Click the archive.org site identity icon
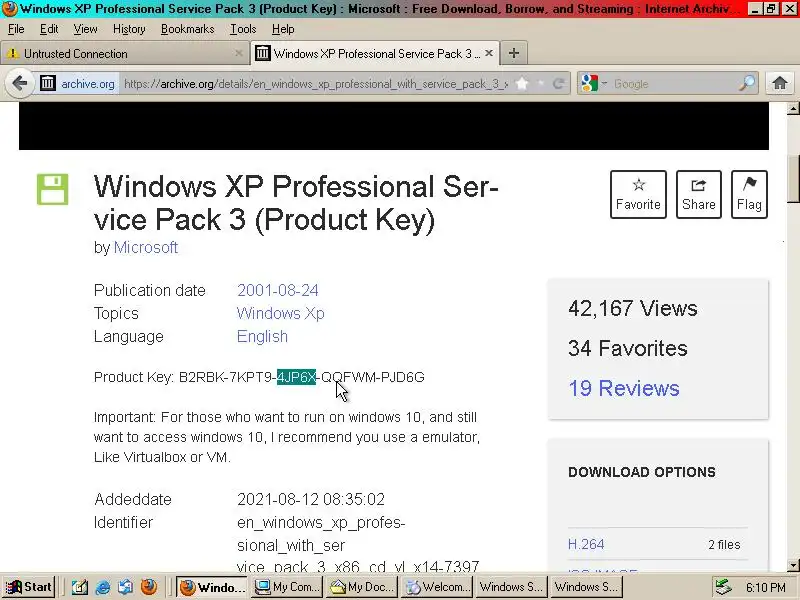The image size is (800, 600). click(x=47, y=83)
